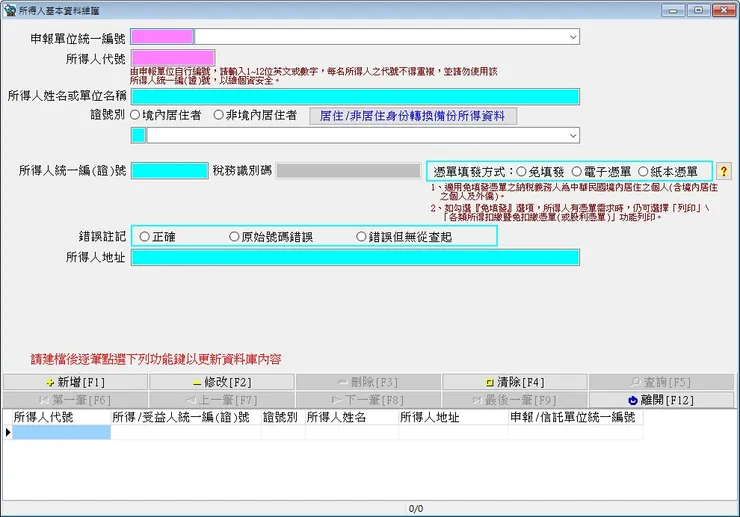The width and height of the screenshot is (740, 517).
Task: Click the 所得人代號 column header
Action: [x=61, y=417]
